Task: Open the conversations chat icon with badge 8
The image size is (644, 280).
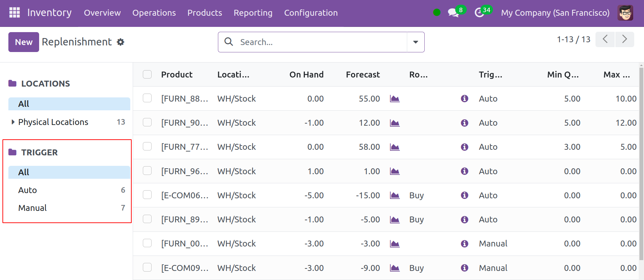Action: [453, 13]
